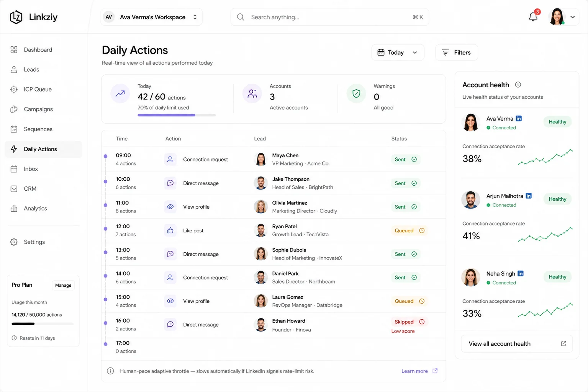Click Maya Chen's avatar in the table
Screen dimensions: 588x392
point(261,159)
